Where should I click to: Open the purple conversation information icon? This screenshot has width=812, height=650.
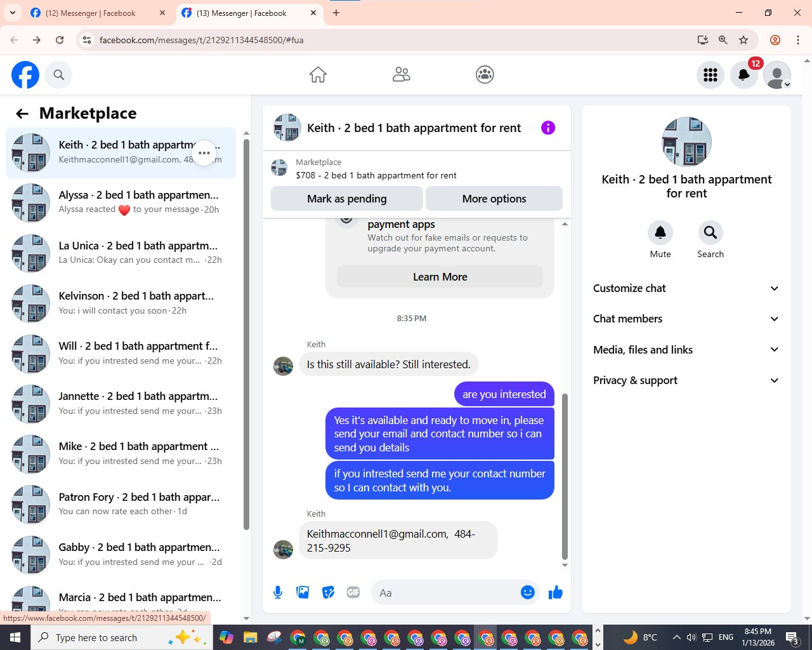(x=548, y=128)
